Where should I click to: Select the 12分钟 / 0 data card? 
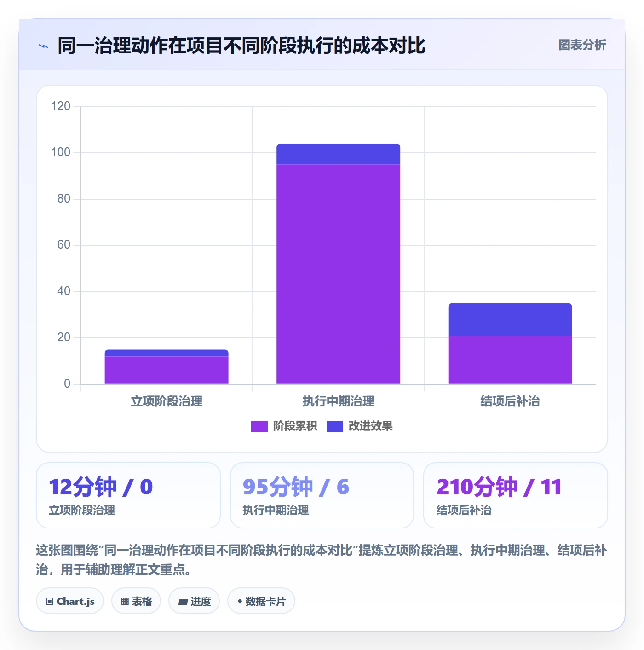[128, 495]
